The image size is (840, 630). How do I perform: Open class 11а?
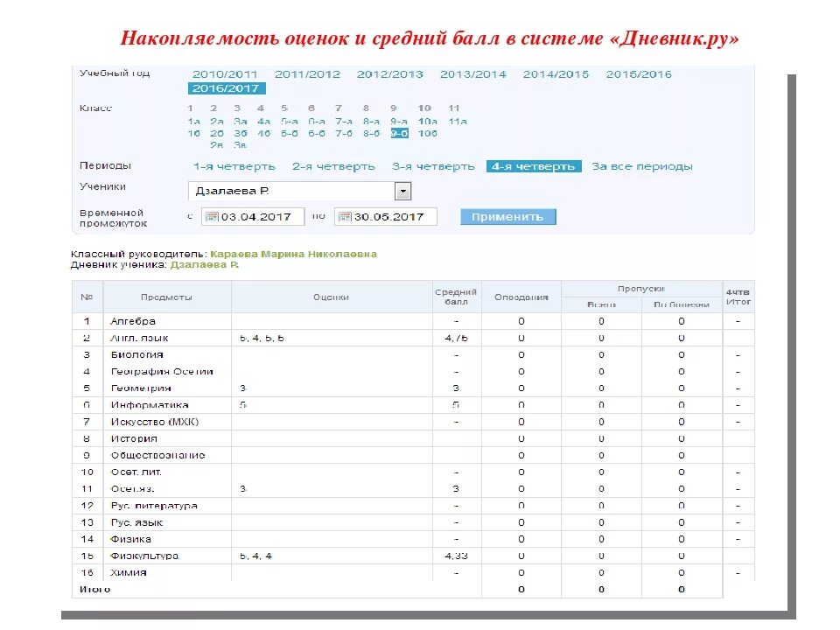click(457, 122)
